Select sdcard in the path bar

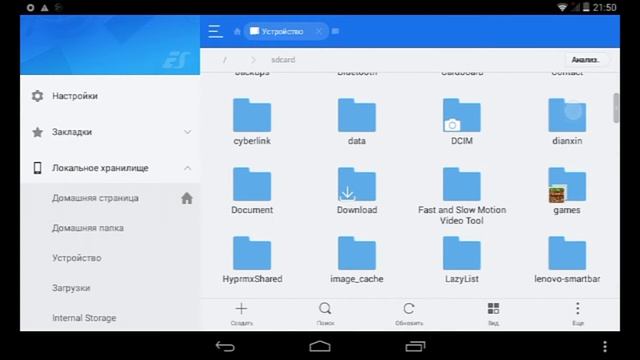tap(283, 60)
